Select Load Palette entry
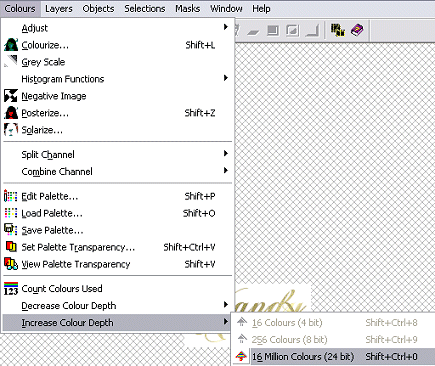 [x=118, y=213]
